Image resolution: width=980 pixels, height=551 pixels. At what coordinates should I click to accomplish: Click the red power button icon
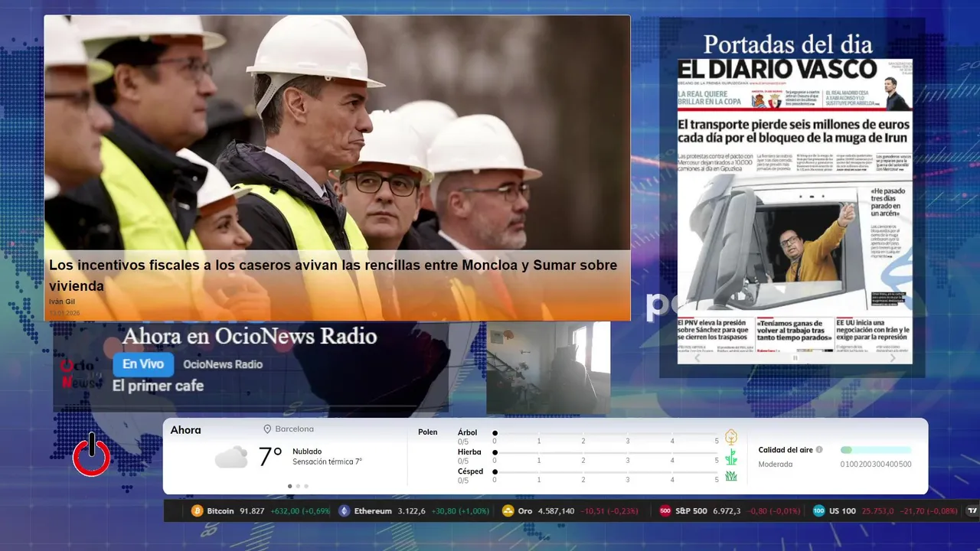pyautogui.click(x=91, y=455)
